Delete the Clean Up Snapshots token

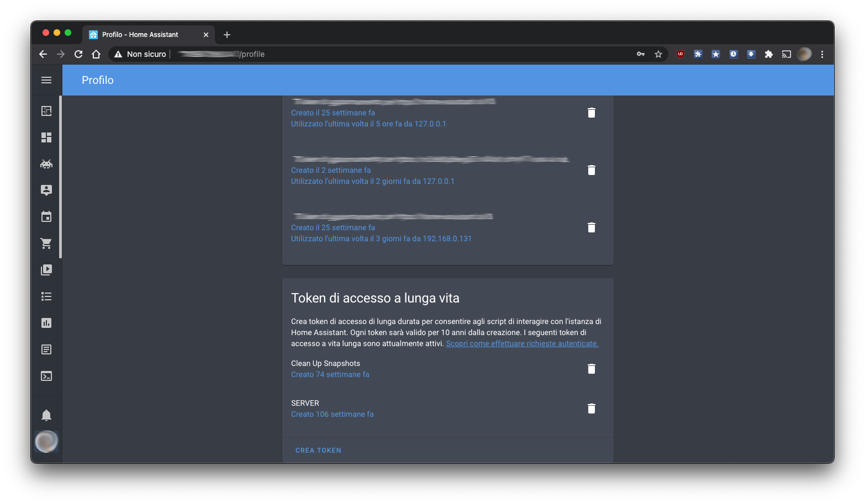(x=592, y=369)
